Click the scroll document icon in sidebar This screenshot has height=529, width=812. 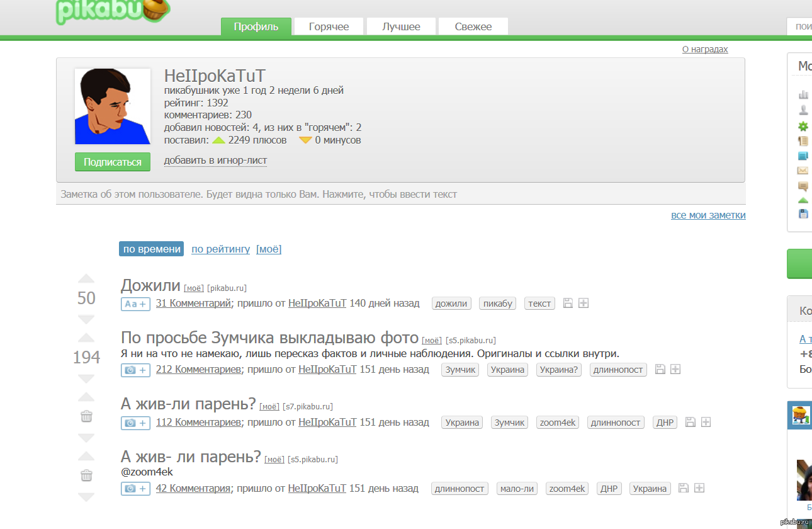803,140
